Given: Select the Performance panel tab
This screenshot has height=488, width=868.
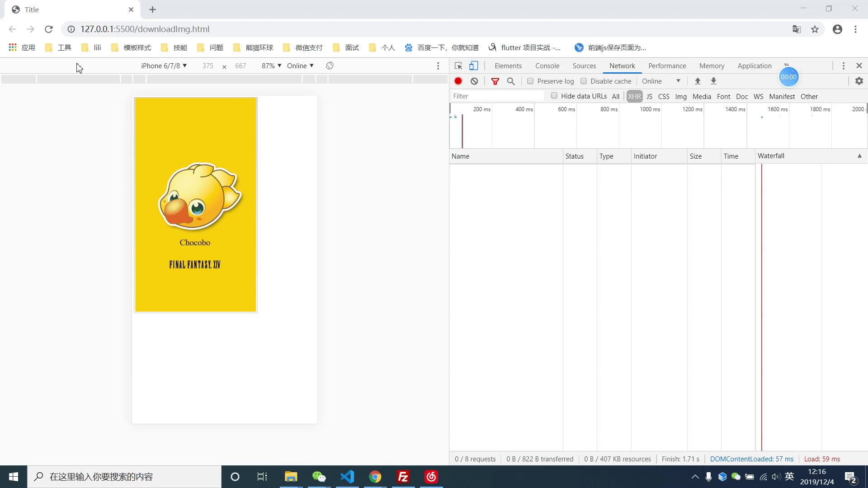Looking at the screenshot, I should (x=667, y=66).
